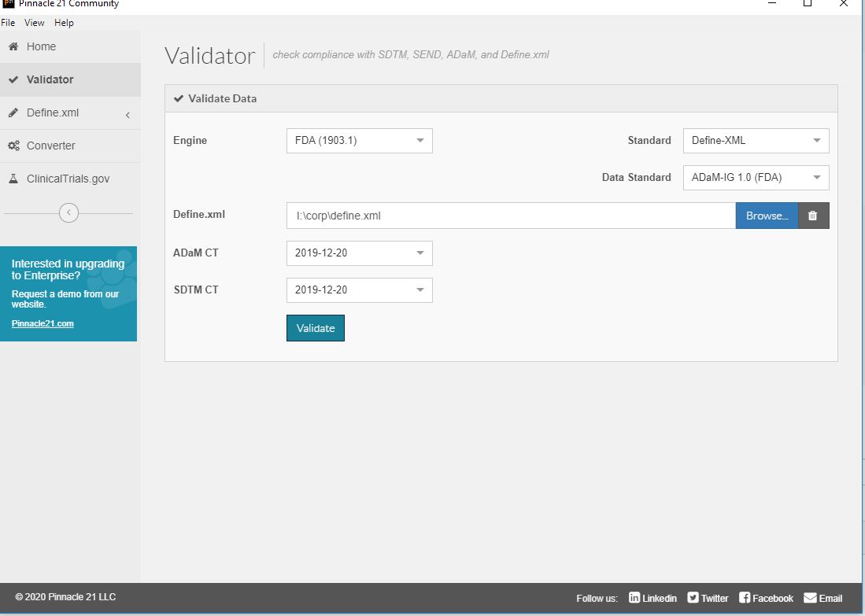Click the Home house icon
This screenshot has height=616, width=865.
pos(13,46)
